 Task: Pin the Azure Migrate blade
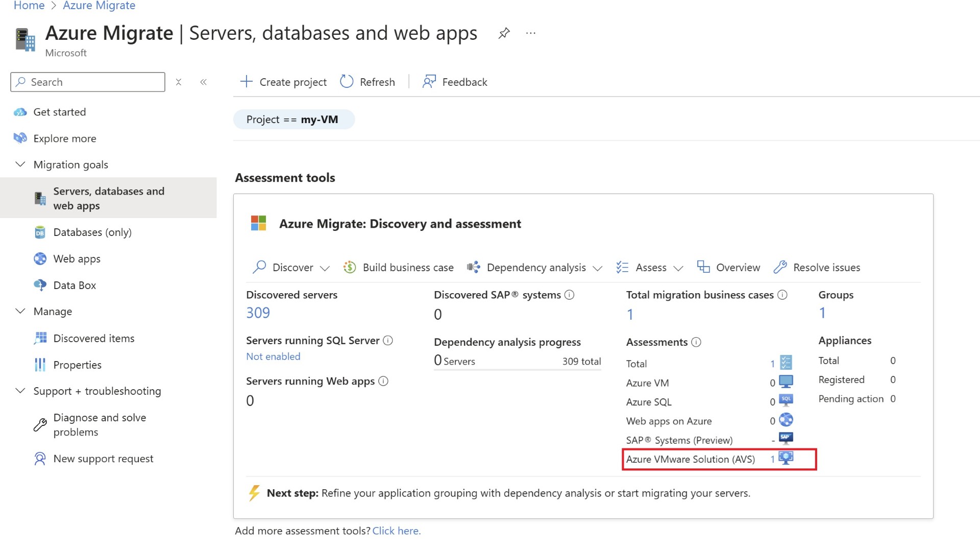[504, 34]
